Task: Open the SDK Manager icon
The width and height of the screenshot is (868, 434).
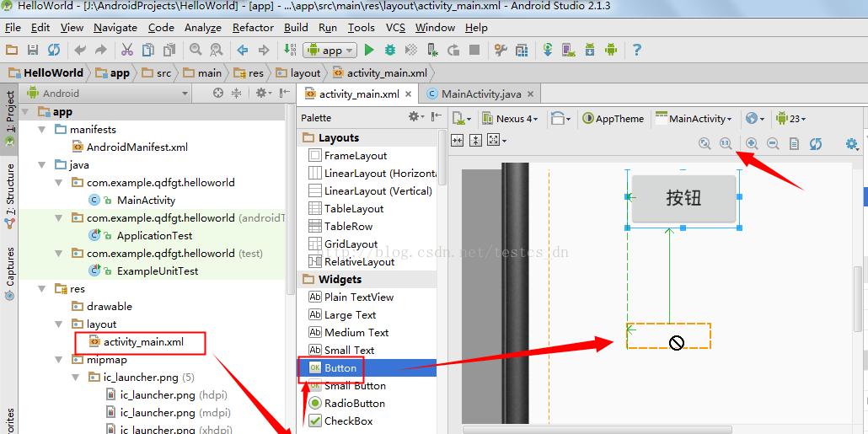Action: tap(590, 50)
